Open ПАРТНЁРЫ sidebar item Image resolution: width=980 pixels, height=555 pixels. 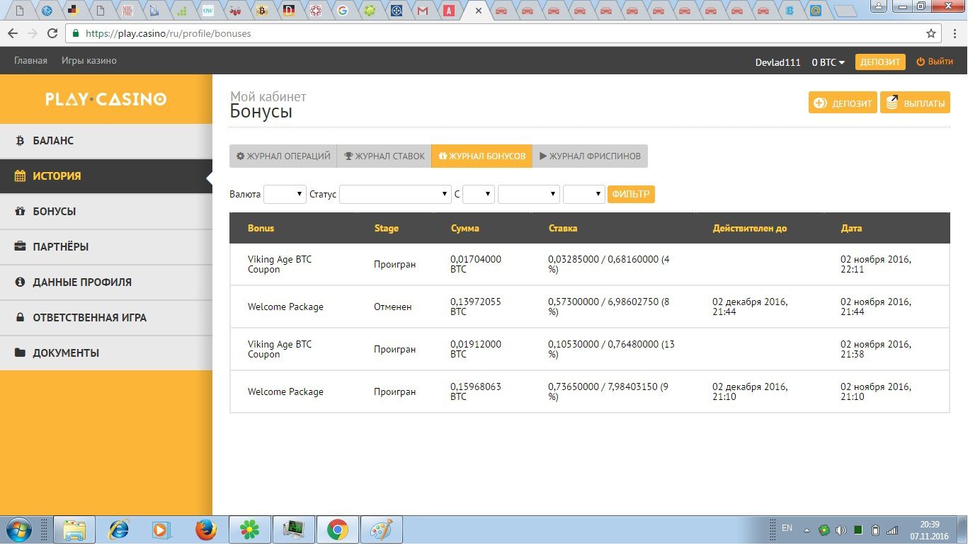coord(106,247)
